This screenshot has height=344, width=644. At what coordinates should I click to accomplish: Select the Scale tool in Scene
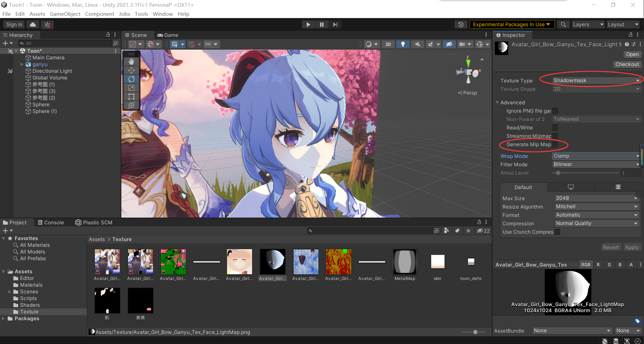(x=131, y=88)
